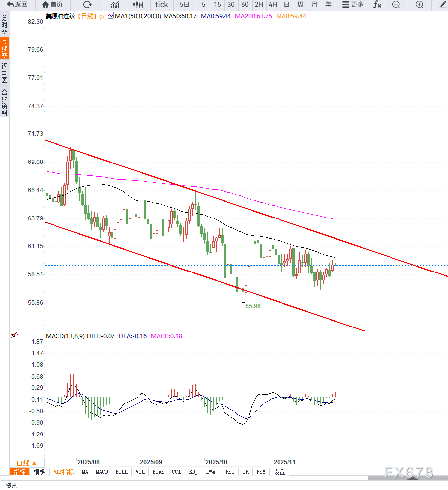
Task: Click the MA indicator chart icon
Action: point(111,16)
